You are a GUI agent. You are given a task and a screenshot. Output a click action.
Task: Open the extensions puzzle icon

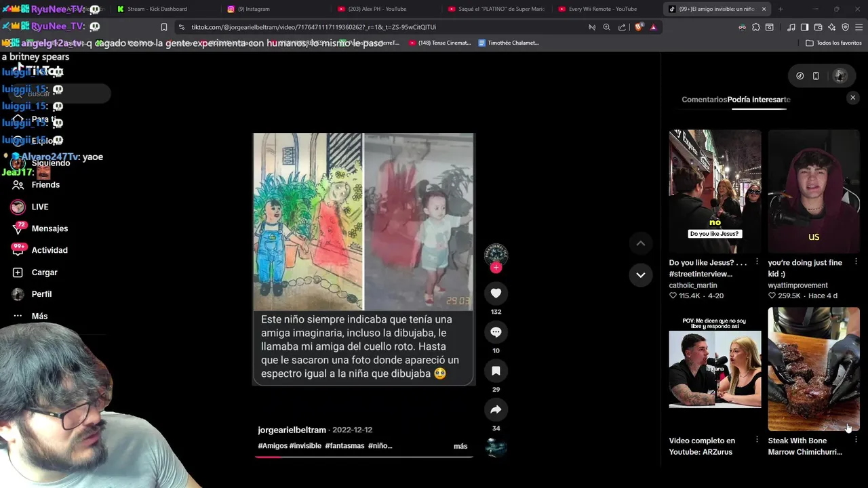point(755,27)
